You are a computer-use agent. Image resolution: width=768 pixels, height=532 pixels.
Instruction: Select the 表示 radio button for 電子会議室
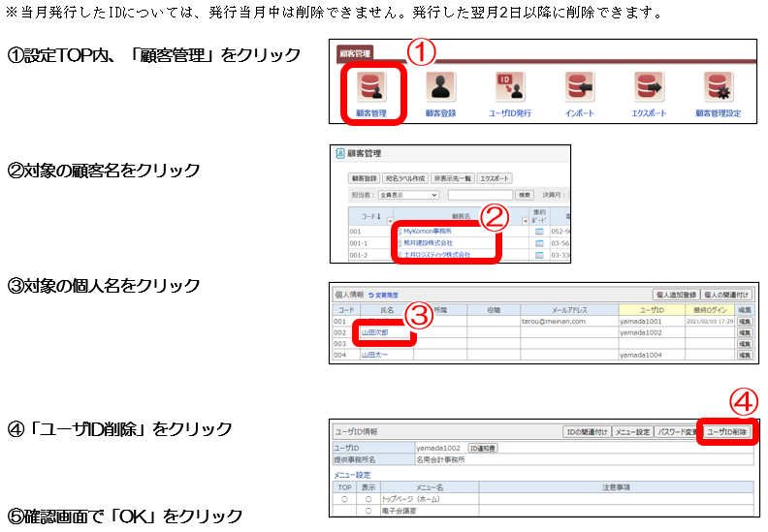point(368,510)
